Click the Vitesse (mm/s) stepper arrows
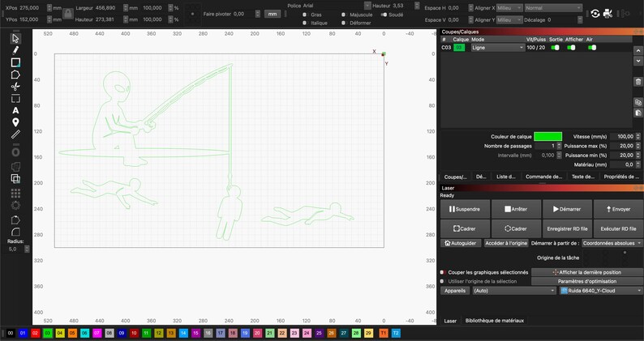The width and height of the screenshot is (644, 341). point(638,136)
